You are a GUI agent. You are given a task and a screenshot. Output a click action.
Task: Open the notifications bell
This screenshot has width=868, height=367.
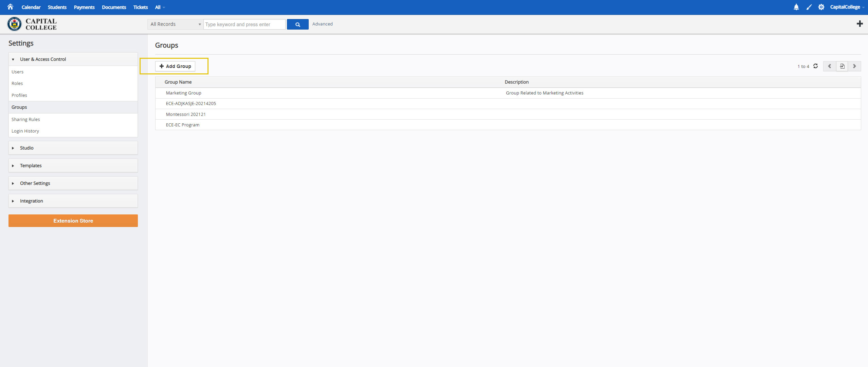pyautogui.click(x=796, y=7)
